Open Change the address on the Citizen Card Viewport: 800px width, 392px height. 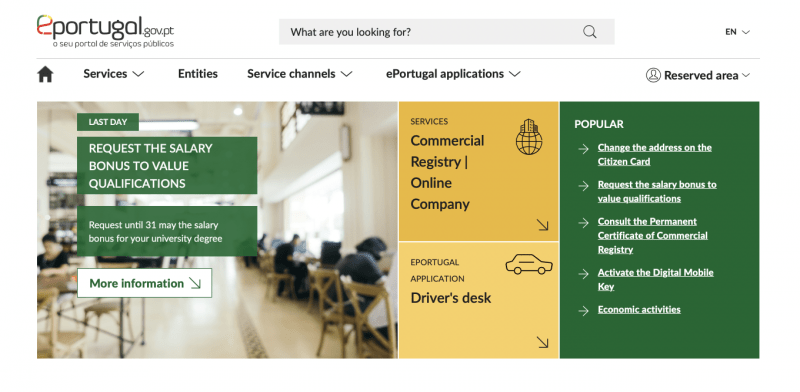655,154
